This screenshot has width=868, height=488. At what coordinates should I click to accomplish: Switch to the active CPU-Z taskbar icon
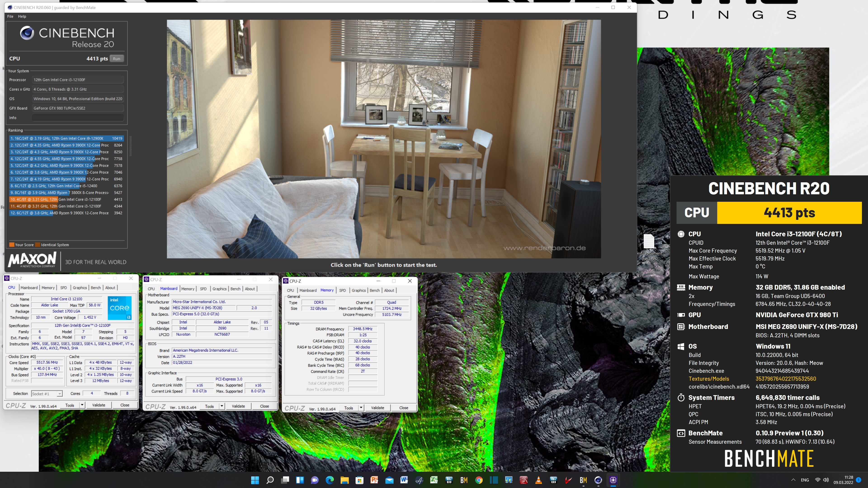tap(613, 480)
